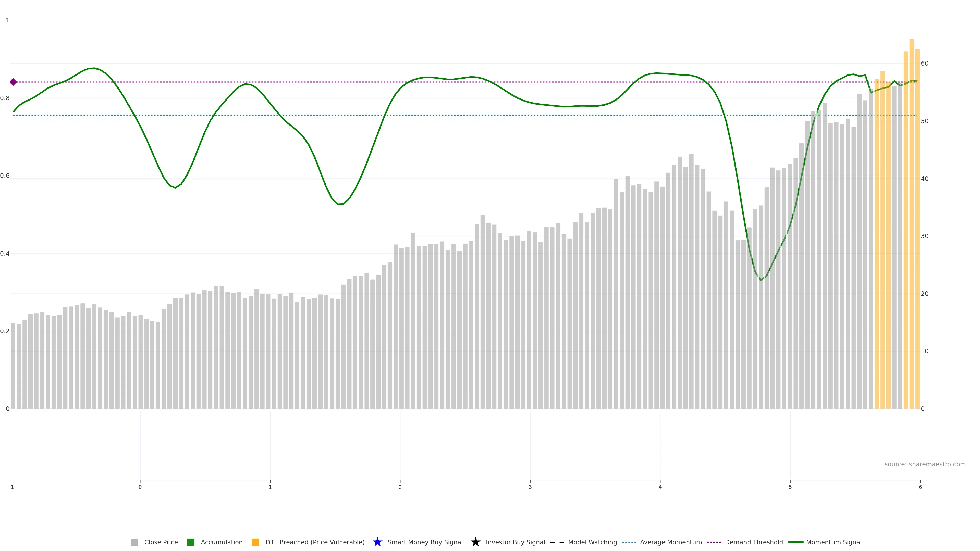Click x-axis tick label 3
980x551 pixels.
pos(530,487)
